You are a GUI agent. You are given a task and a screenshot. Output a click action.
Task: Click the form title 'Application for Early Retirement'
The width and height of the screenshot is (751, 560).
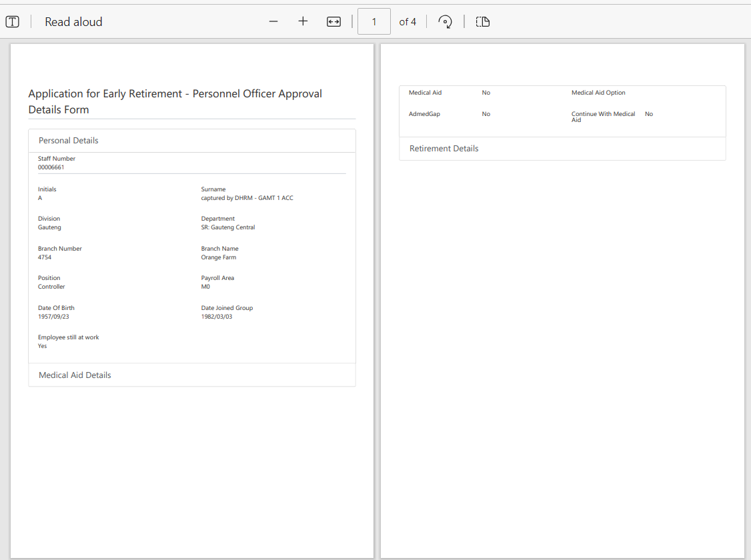coord(175,94)
